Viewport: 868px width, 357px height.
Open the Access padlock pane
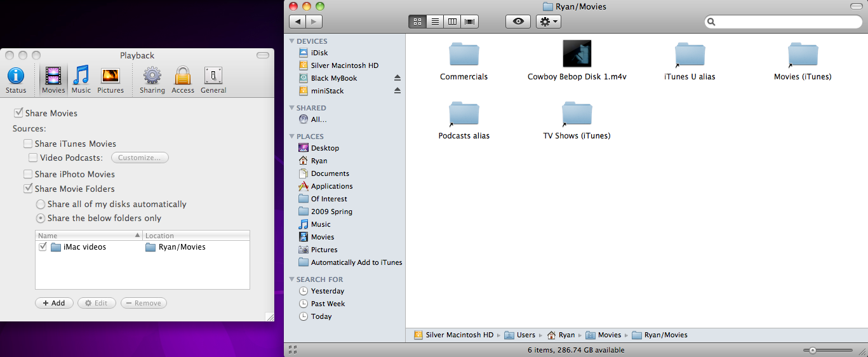[x=183, y=81]
